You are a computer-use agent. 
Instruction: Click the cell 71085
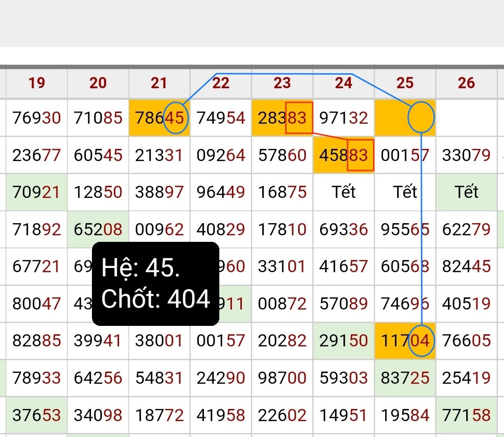tap(98, 118)
